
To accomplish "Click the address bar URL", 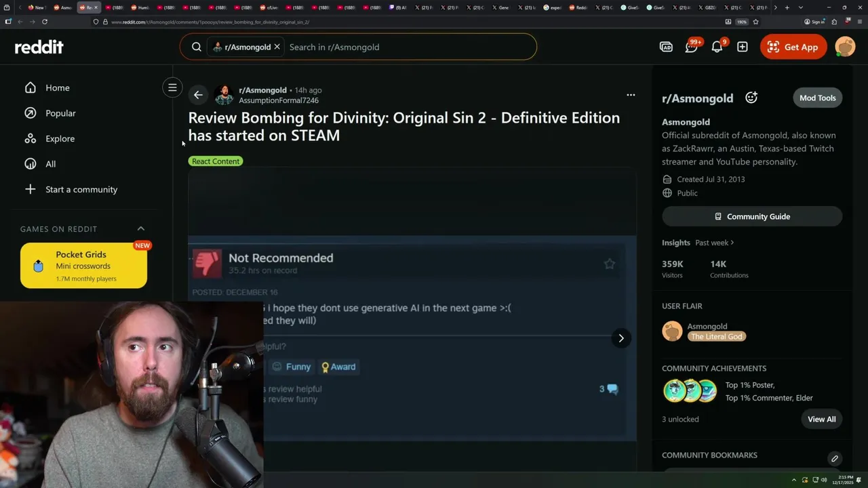I will pyautogui.click(x=210, y=22).
